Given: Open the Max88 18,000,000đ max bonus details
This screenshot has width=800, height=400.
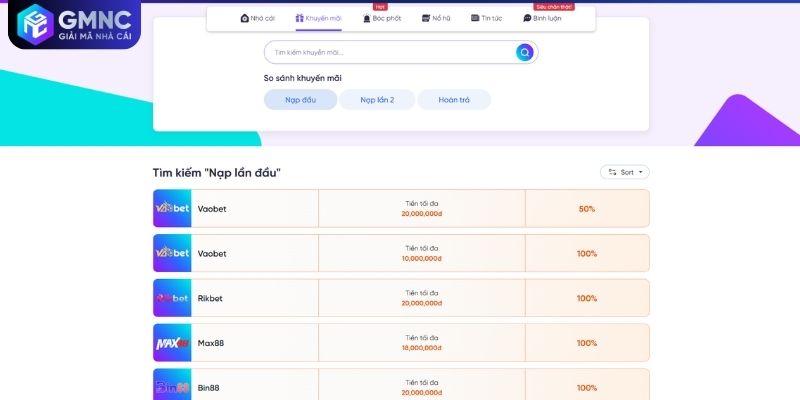Looking at the screenshot, I should pos(421,343).
